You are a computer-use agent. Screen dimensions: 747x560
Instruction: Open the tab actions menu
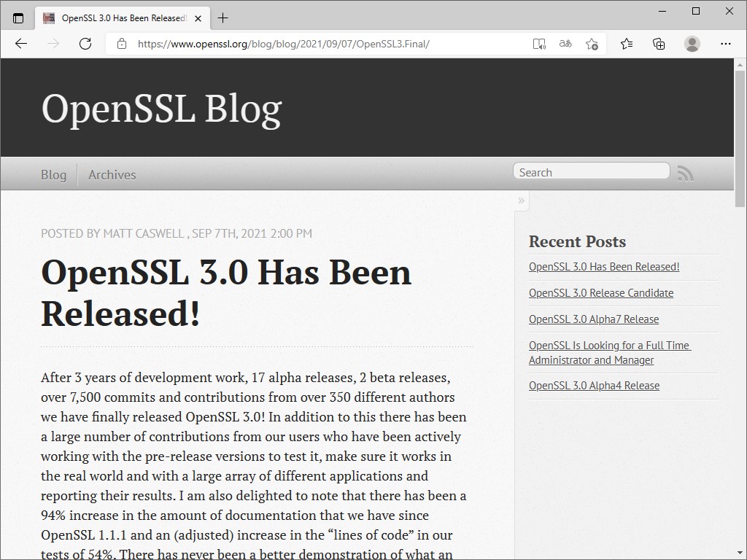18,17
